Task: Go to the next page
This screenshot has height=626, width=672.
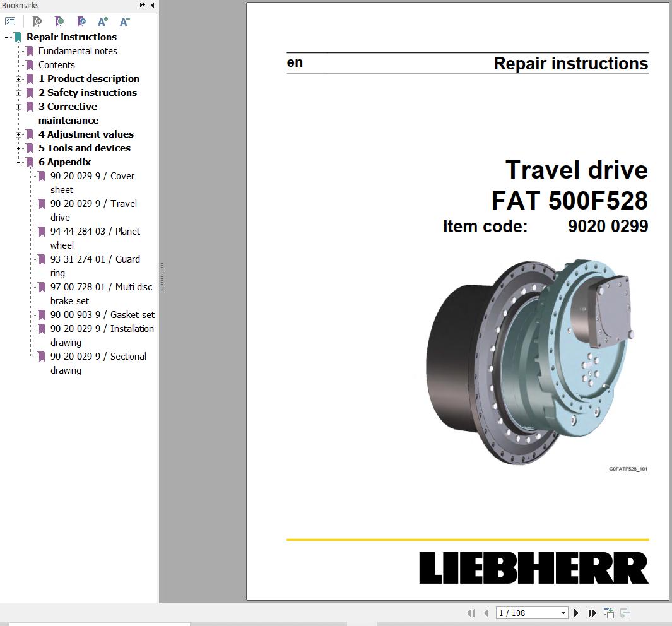Action: point(577,613)
